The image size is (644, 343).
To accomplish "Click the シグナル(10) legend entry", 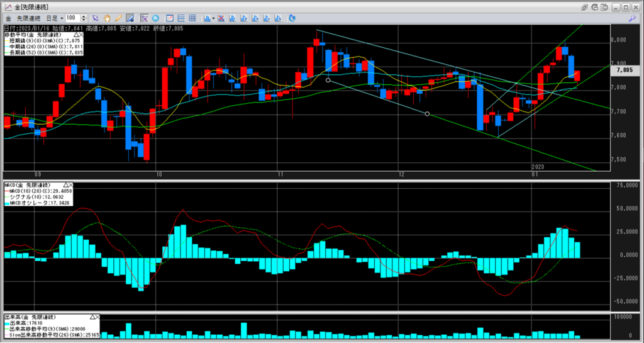I will (x=33, y=197).
